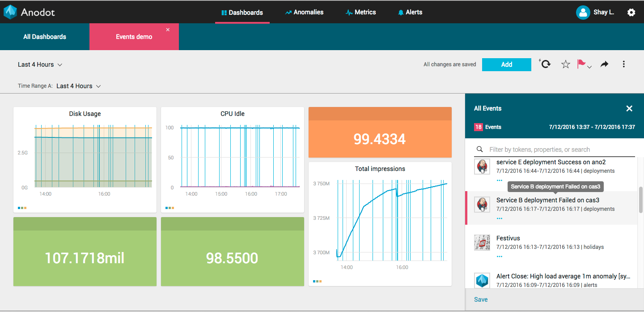Click the Shay L. user avatar
644x312 pixels.
click(583, 13)
